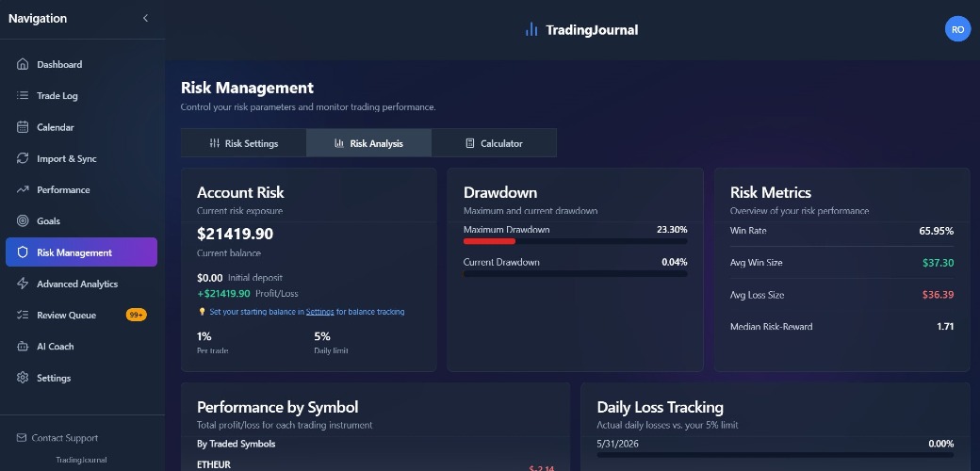
Task: Click the TradingJournal bar chart logo
Action: [531, 29]
